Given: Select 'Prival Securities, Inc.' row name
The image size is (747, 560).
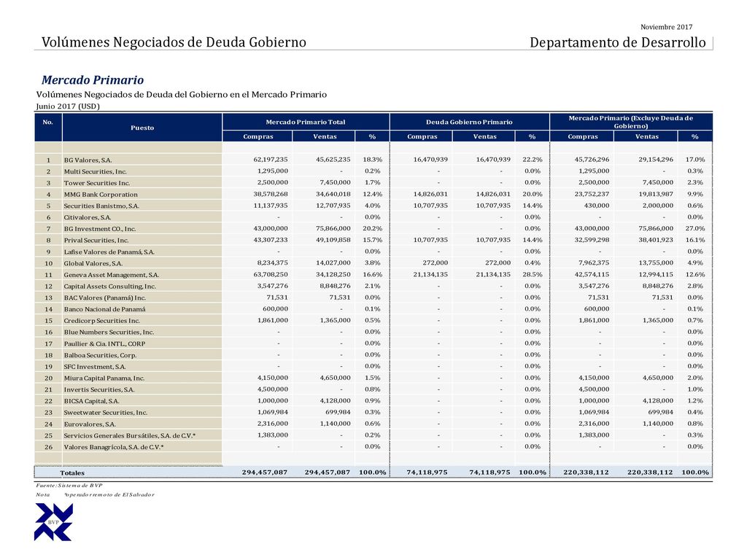Looking at the screenshot, I should (x=96, y=240).
